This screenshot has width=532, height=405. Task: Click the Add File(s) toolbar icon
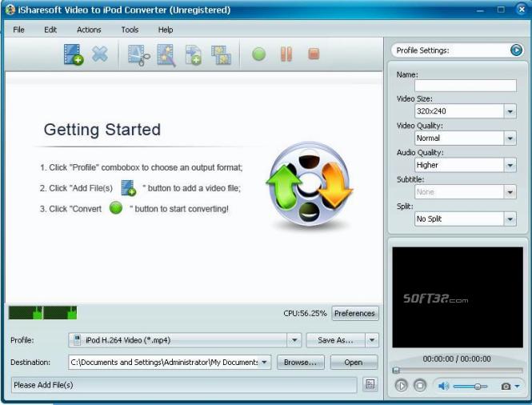(74, 54)
